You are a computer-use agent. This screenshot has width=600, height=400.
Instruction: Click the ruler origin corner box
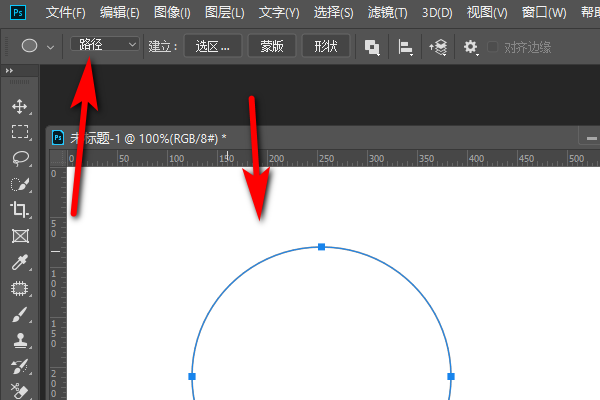57,158
